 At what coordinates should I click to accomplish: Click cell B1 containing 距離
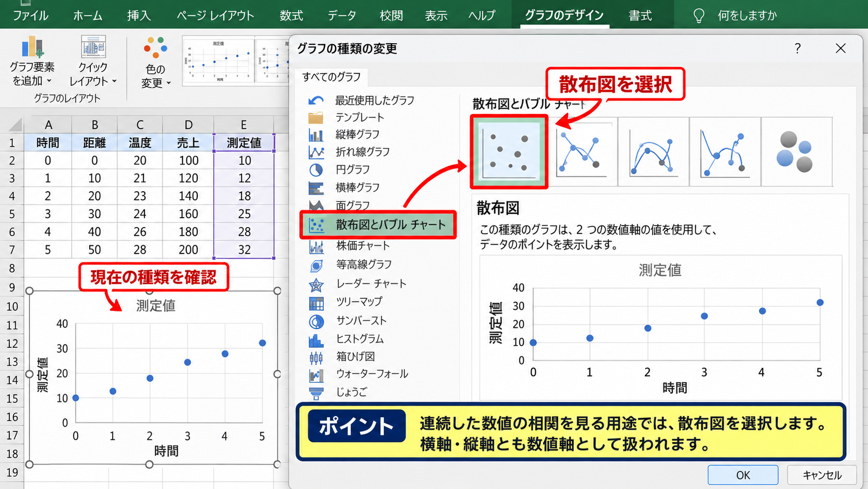click(94, 142)
